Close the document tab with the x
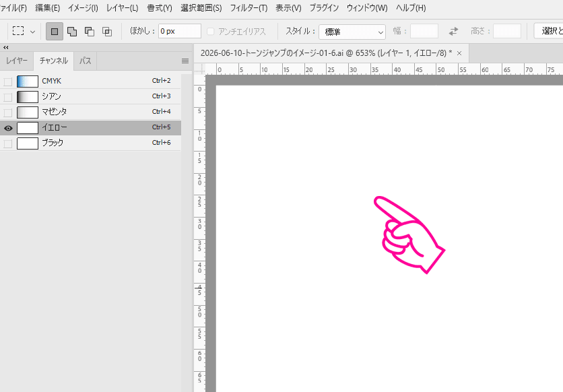 point(459,53)
